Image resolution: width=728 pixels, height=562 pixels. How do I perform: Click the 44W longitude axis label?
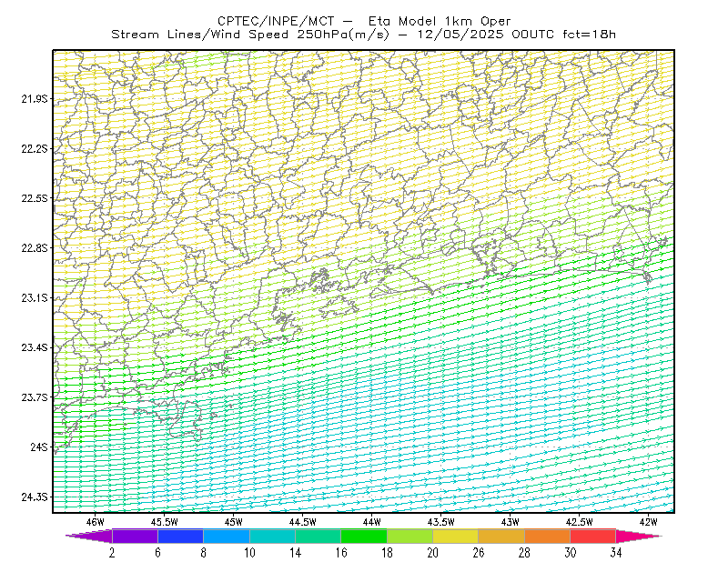(x=372, y=522)
